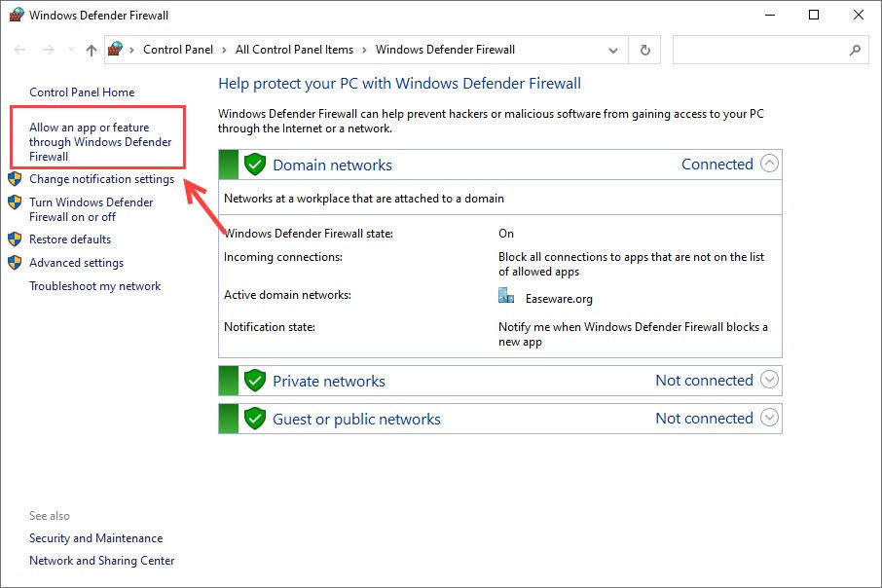
Task: Go forward using the forward arrow
Action: coord(49,50)
